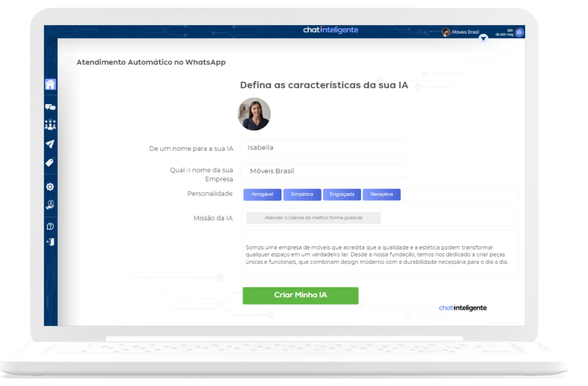Viewport: 588px width, 386px height.
Task: Toggle the Amigável personality trait
Action: [262, 194]
